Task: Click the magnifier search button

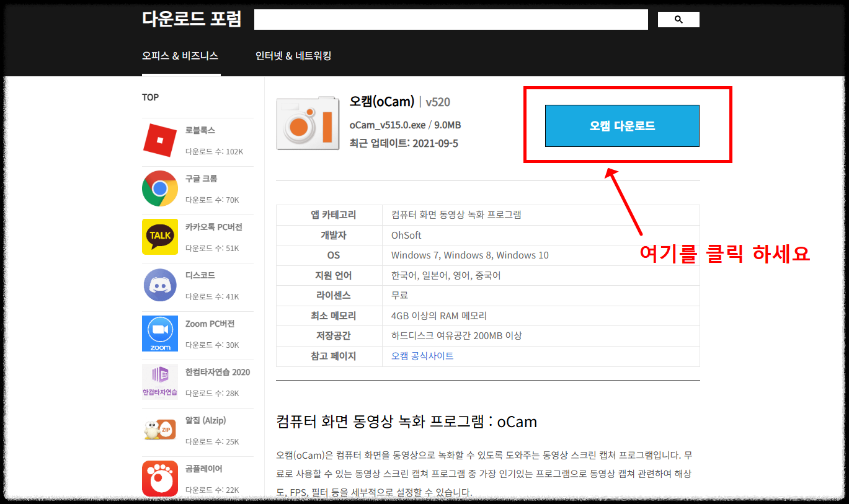Action: click(x=678, y=20)
